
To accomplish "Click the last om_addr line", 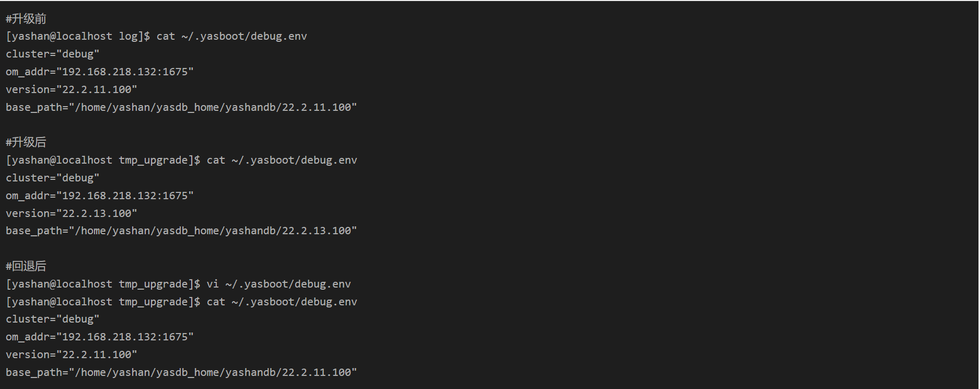I will [99, 337].
